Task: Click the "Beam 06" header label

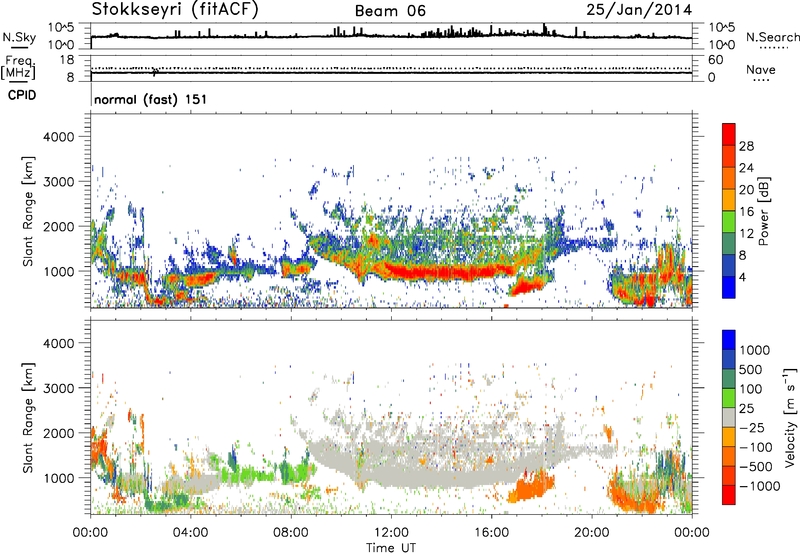Action: click(x=390, y=11)
